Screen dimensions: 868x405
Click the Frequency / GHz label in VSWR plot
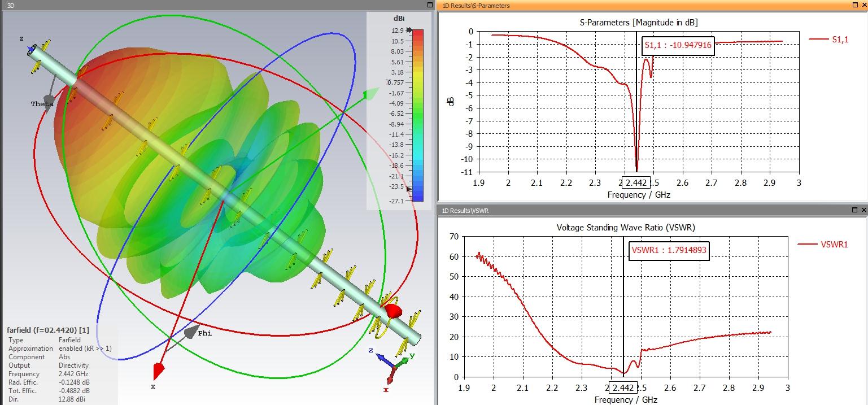[x=626, y=400]
